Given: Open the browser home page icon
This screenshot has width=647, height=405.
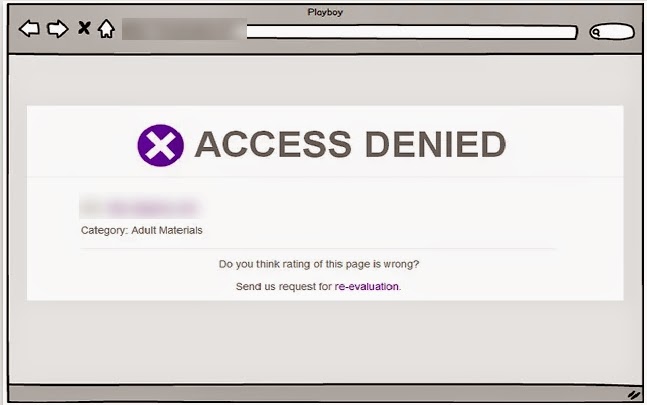Looking at the screenshot, I should (x=106, y=29).
